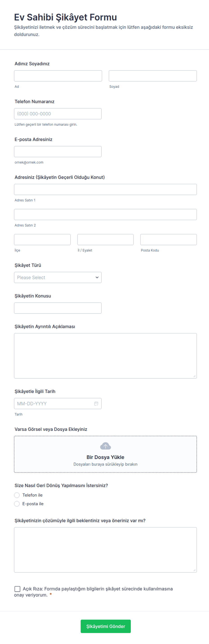
Task: Click the Şikâyetimi Gönder submit button
Action: point(106,626)
